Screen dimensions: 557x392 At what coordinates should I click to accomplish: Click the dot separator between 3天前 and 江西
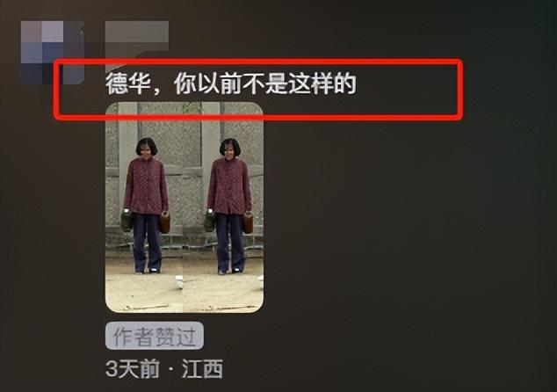click(x=171, y=370)
